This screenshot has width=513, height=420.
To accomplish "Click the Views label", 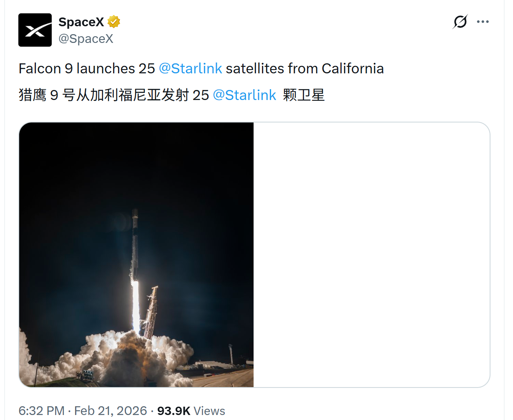I will 209,411.
